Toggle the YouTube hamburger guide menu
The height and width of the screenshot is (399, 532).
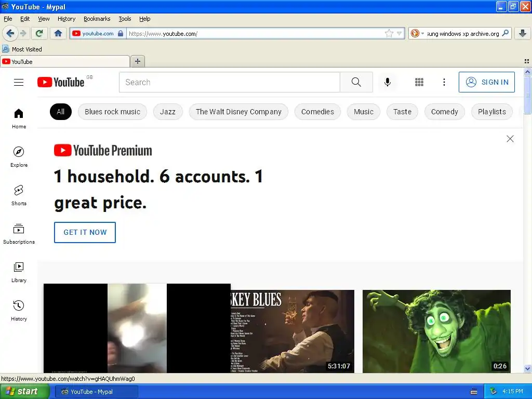pos(19,82)
